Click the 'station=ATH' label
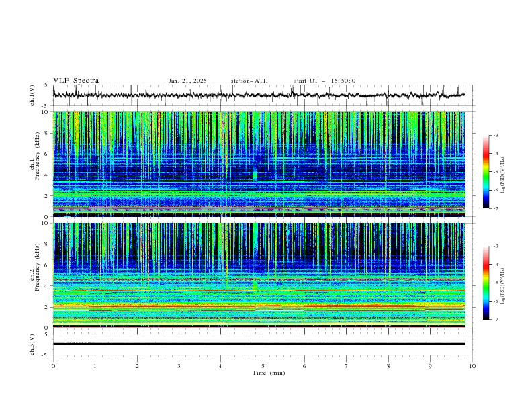532x411 pixels. pyautogui.click(x=249, y=81)
